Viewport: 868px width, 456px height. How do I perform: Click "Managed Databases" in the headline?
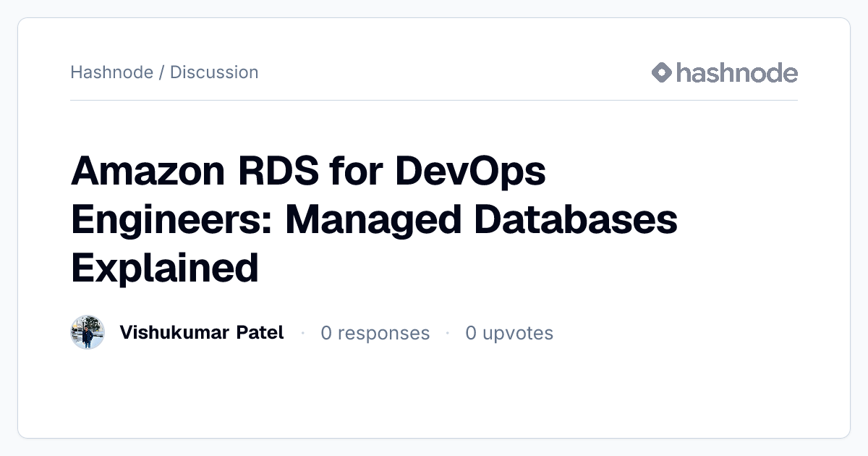pyautogui.click(x=482, y=220)
